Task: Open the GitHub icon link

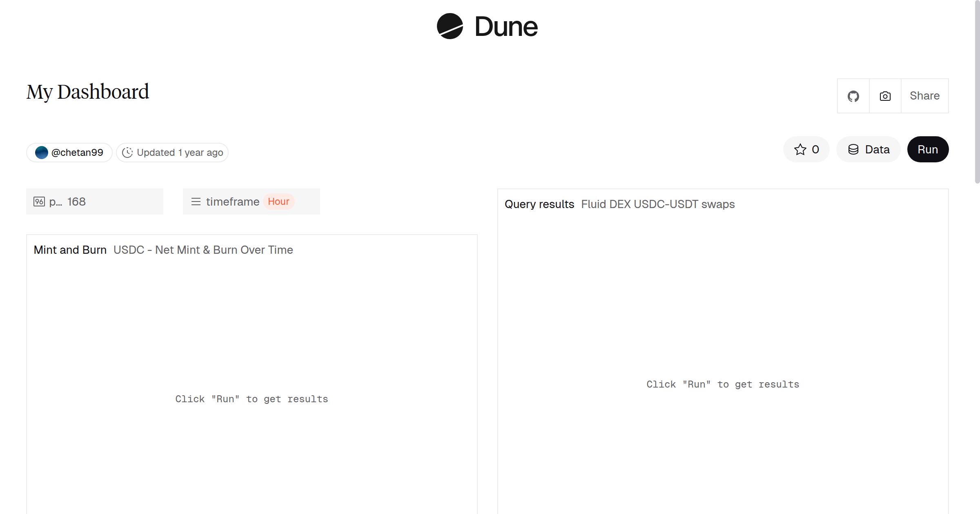Action: [x=853, y=96]
